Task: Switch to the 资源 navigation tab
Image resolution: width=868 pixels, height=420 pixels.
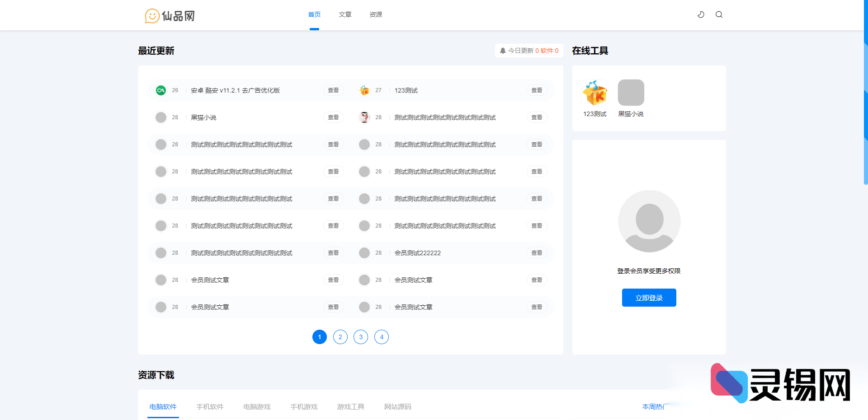Action: tap(375, 14)
